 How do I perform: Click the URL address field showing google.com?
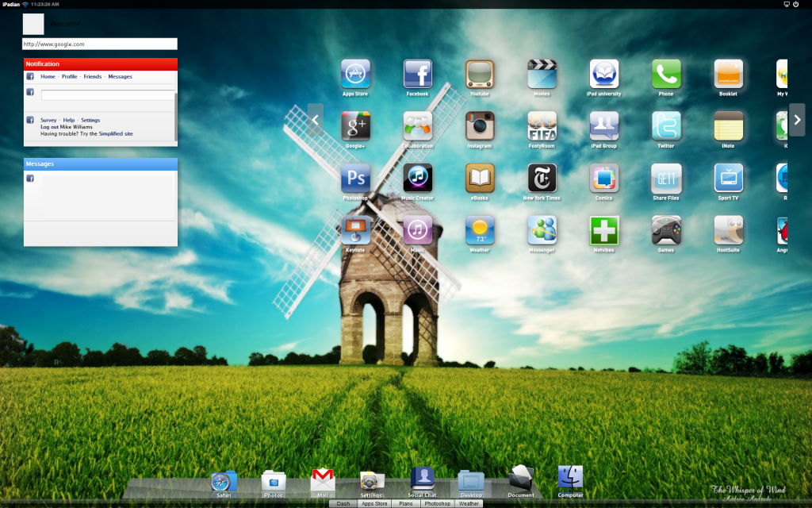[x=99, y=44]
